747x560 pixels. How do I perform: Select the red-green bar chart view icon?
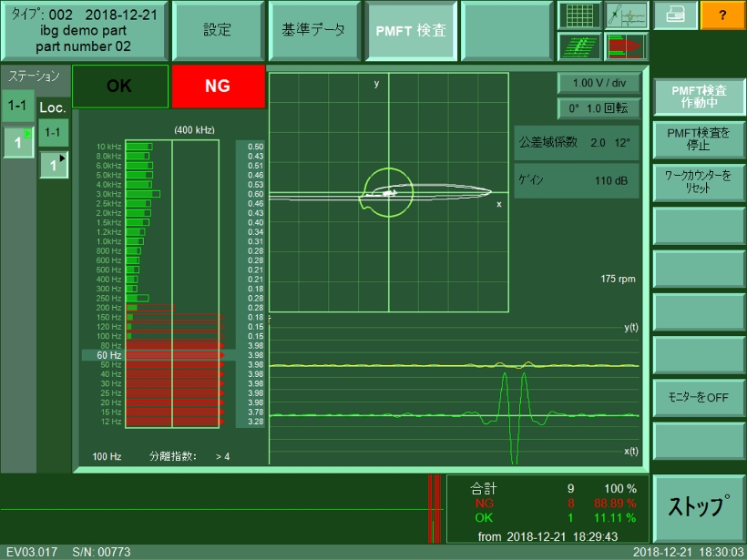[x=626, y=46]
